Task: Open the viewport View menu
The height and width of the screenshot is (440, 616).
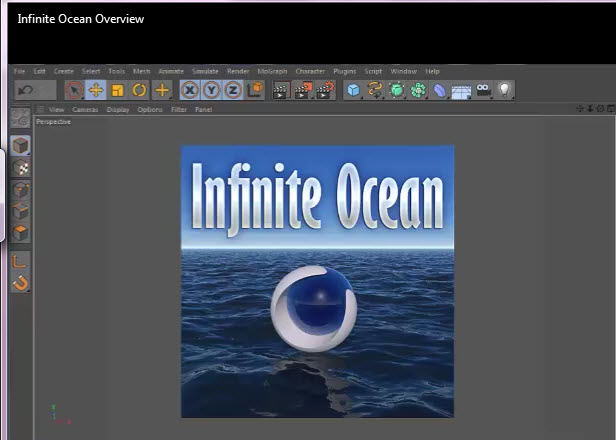Action: pyautogui.click(x=56, y=110)
